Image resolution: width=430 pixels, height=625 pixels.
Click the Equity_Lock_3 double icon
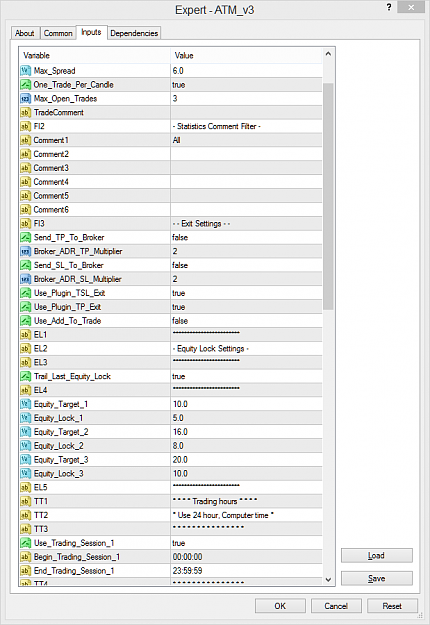pyautogui.click(x=26, y=474)
